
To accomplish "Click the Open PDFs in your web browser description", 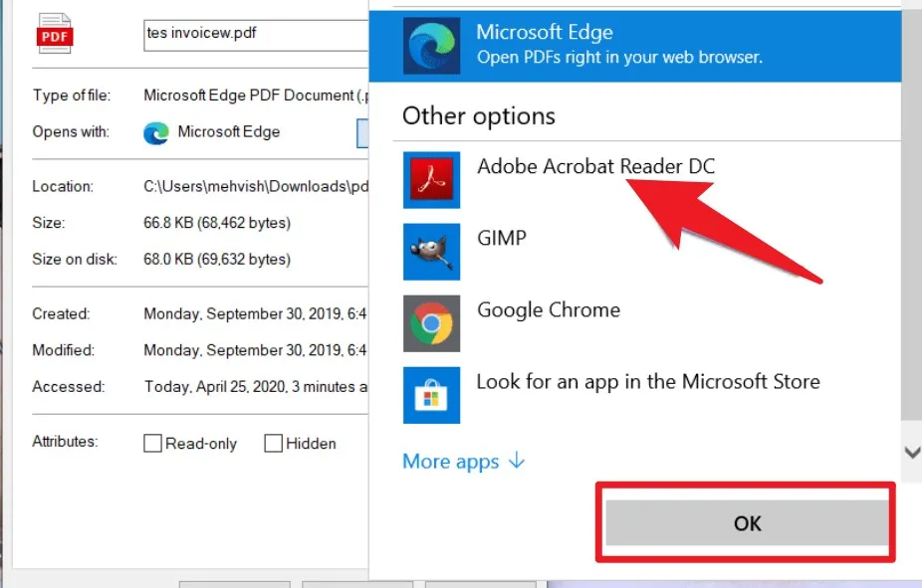I will [619, 57].
